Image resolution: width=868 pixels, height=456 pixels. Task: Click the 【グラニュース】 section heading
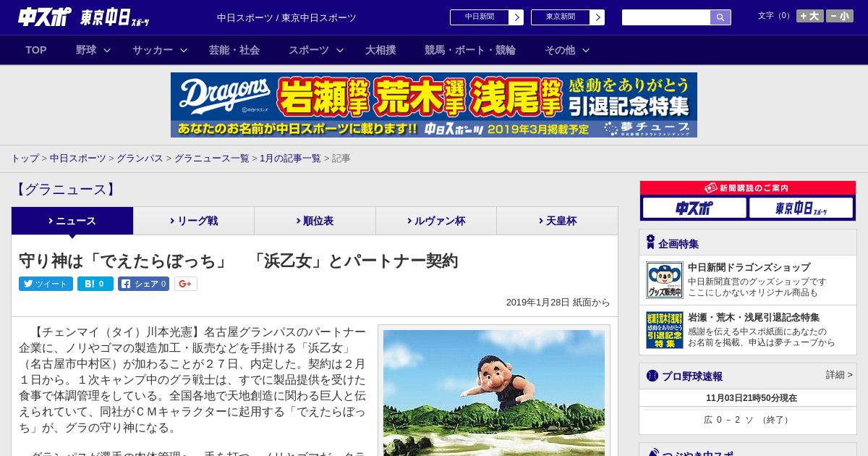(x=66, y=190)
